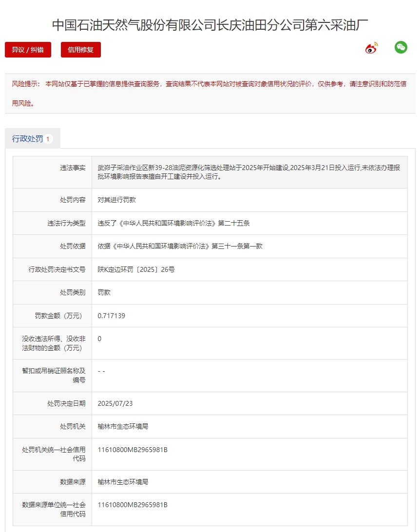The image size is (420, 532).
Task: Click 榆林市生态环境局 in 数据来源 row
Action: click(123, 482)
